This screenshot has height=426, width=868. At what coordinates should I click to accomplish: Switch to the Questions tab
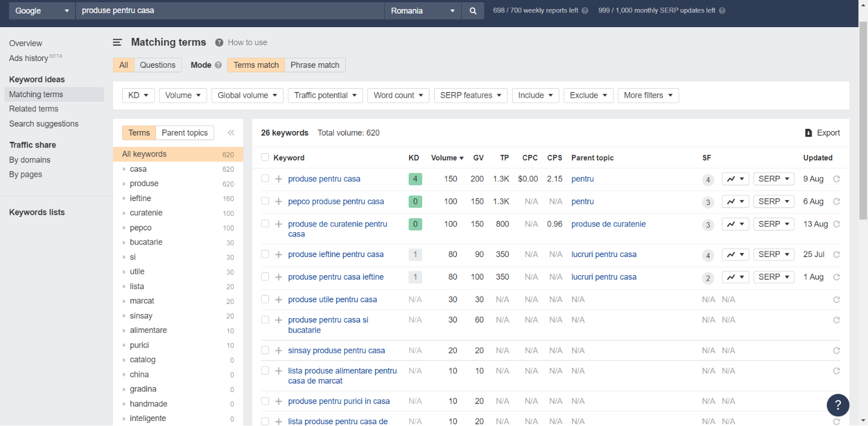coord(158,65)
